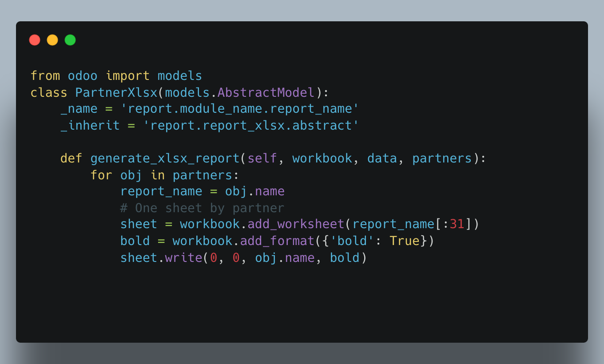This screenshot has width=604, height=364.
Task: Click the "data" parameter
Action: click(382, 158)
